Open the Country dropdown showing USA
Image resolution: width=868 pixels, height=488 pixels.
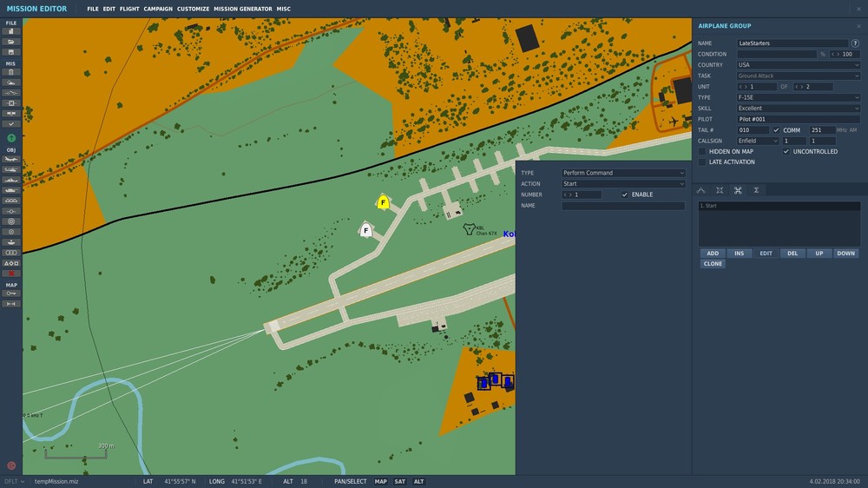799,65
